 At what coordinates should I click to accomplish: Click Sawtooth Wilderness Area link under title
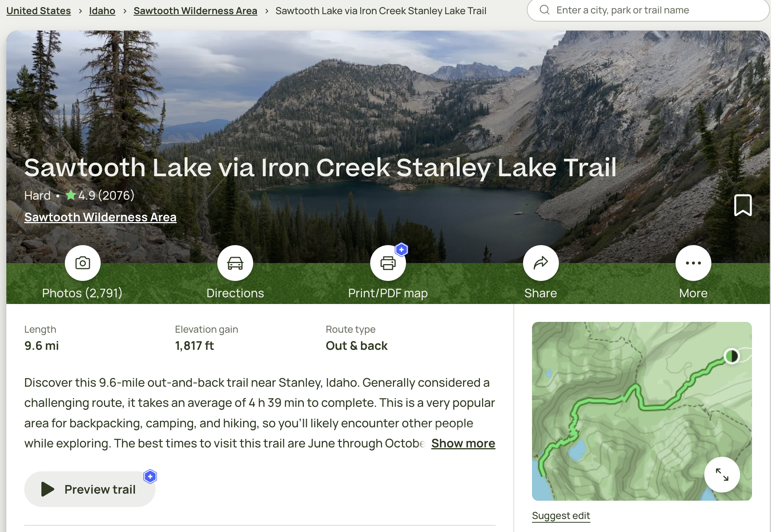[100, 217]
